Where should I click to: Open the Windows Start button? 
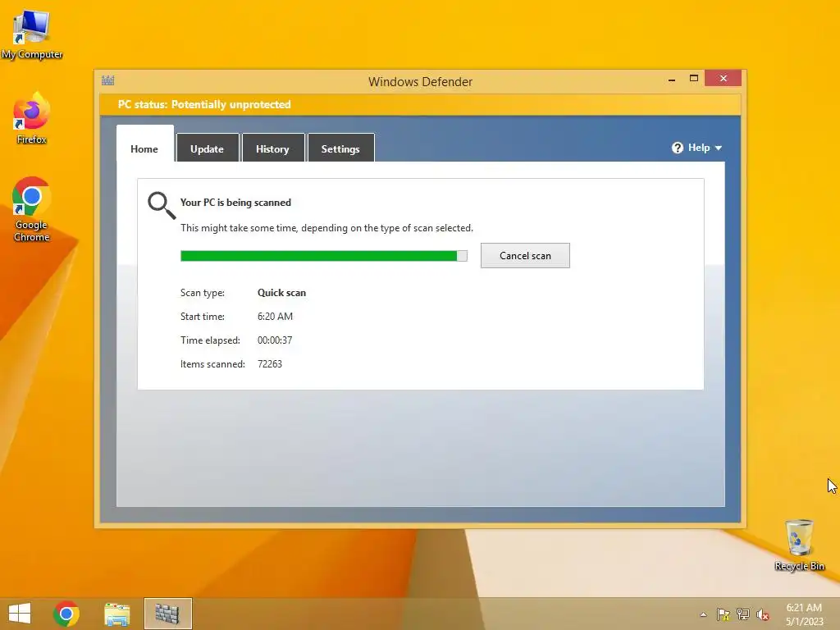coord(20,614)
